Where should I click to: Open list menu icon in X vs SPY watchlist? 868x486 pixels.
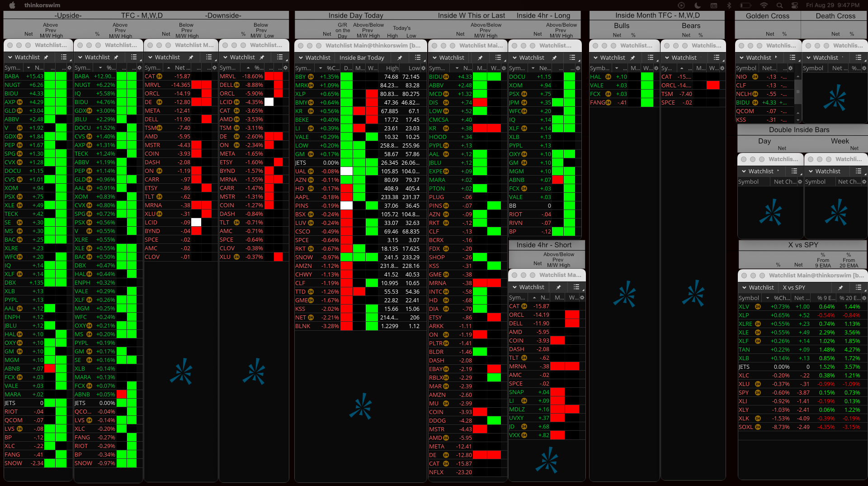(859, 288)
